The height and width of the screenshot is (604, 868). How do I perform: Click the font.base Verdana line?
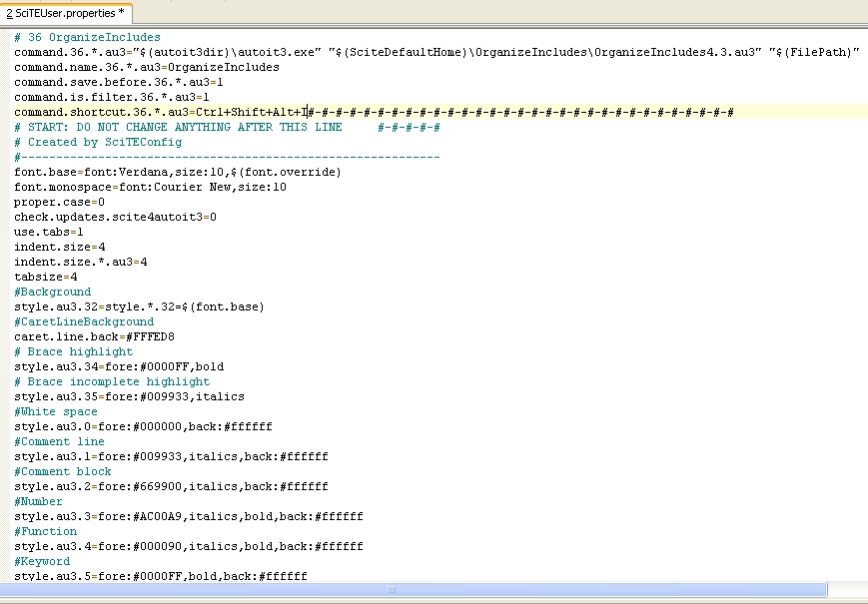click(177, 172)
